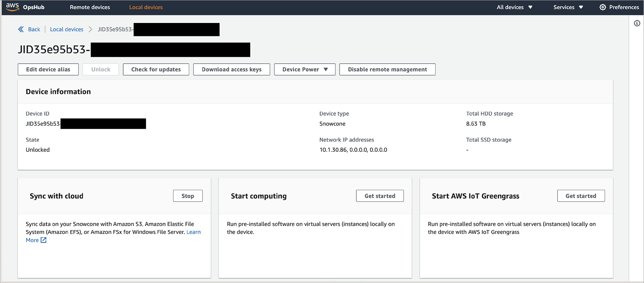Screen dimensions: 644x283
Task: Click the AWS OpsHub logo
Action: pos(25,7)
